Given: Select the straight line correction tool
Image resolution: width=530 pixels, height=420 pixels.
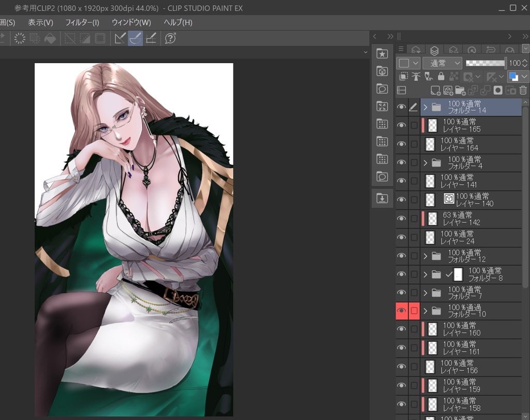Looking at the screenshot, I should click(120, 38).
